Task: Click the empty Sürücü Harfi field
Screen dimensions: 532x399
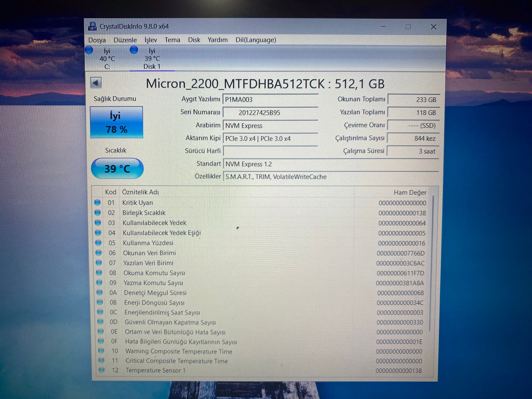Action: (x=270, y=151)
